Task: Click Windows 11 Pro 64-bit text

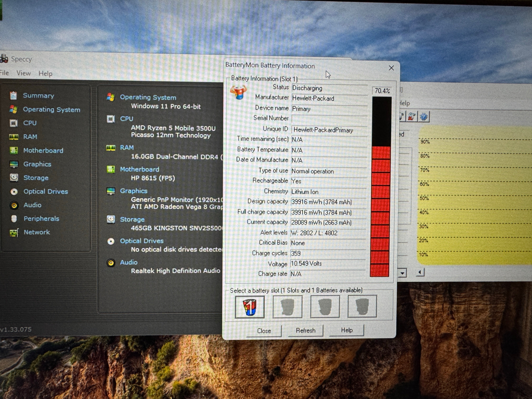Action: (x=166, y=106)
